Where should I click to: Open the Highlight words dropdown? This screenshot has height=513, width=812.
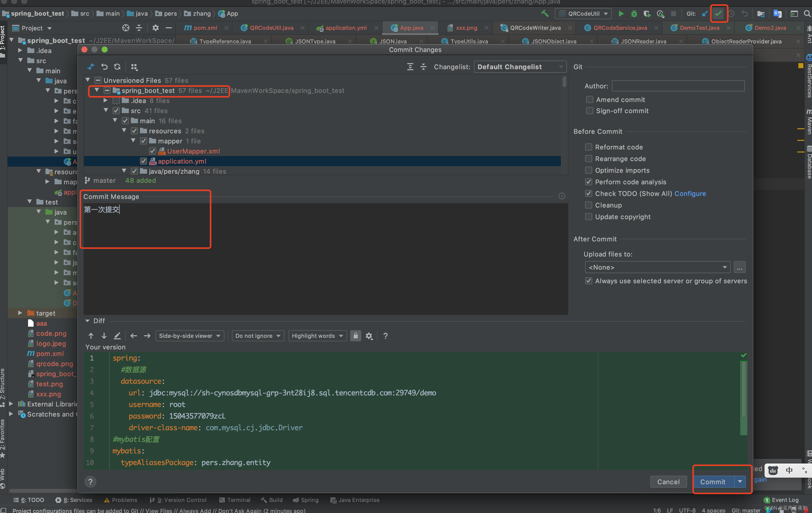pyautogui.click(x=317, y=336)
